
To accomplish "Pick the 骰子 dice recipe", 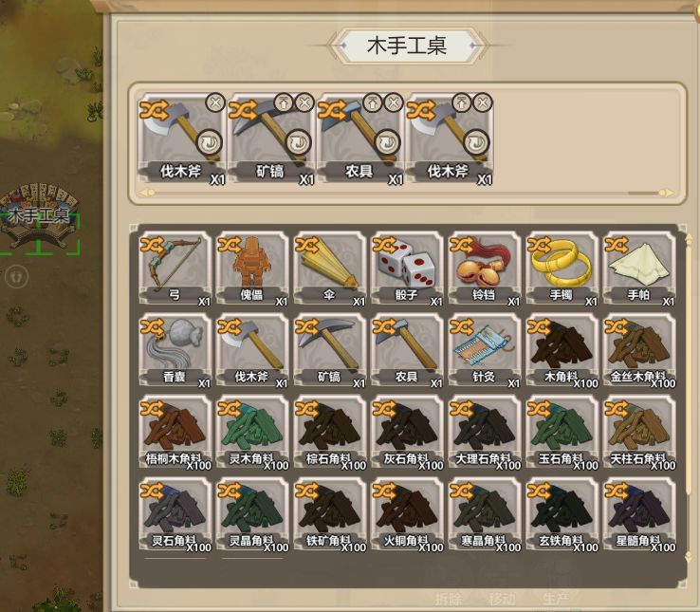I will 407,269.
